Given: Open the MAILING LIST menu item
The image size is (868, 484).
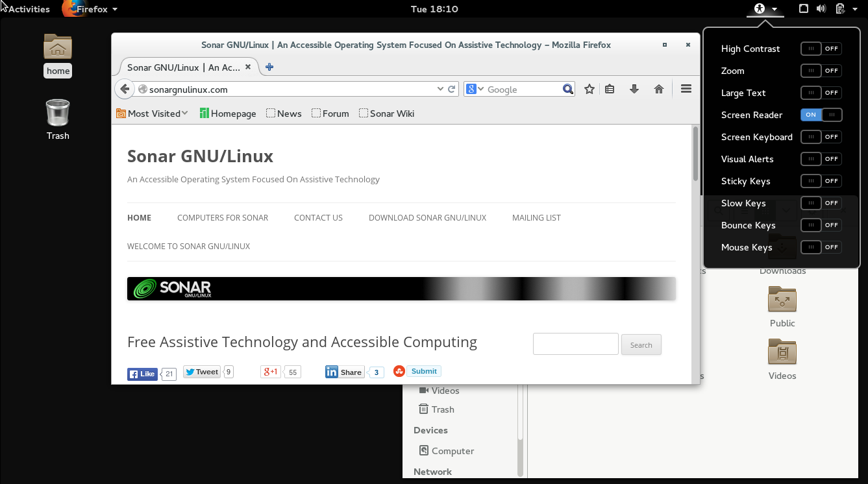Looking at the screenshot, I should pyautogui.click(x=536, y=218).
